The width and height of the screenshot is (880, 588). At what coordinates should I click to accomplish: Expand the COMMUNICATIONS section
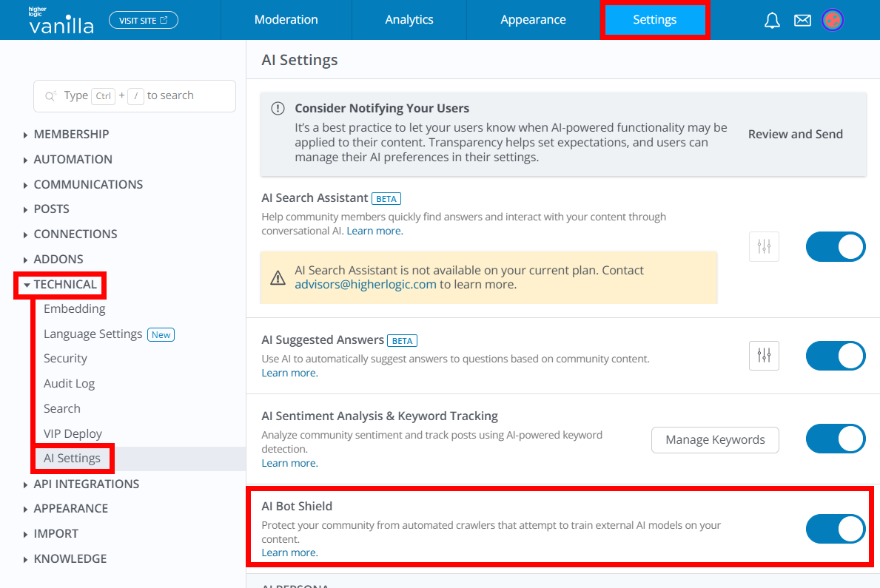click(x=83, y=185)
